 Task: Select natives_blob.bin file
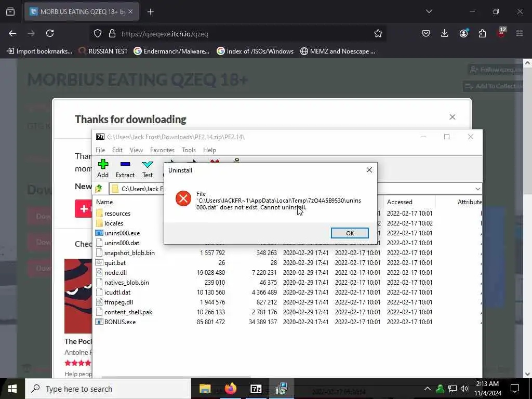click(126, 282)
